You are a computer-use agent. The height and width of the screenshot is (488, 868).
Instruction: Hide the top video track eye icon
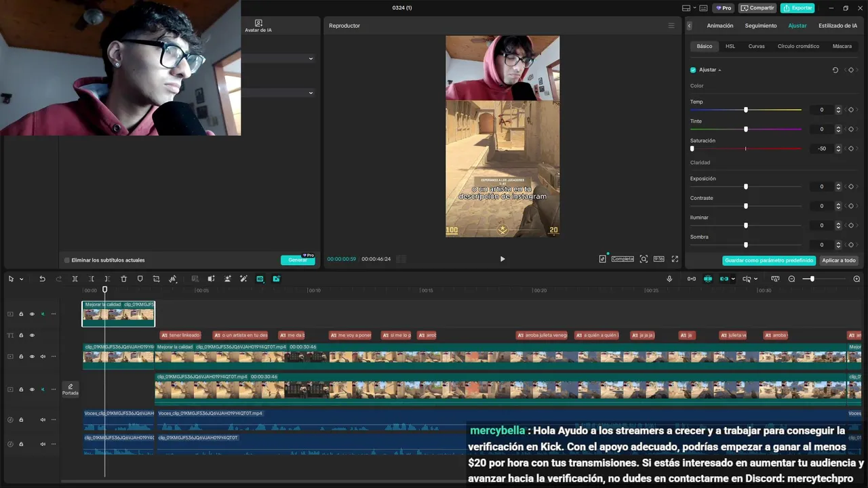click(x=32, y=314)
